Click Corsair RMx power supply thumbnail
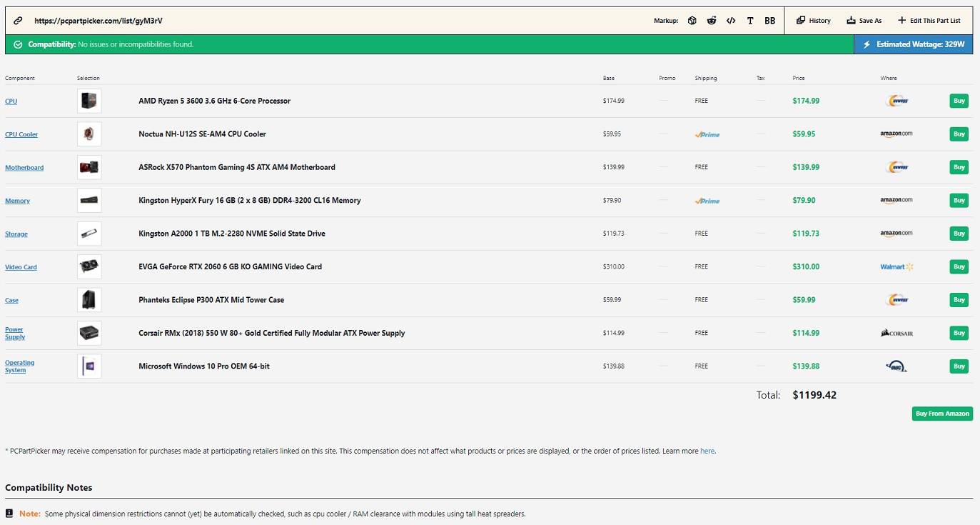This screenshot has width=980, height=525. coord(89,333)
